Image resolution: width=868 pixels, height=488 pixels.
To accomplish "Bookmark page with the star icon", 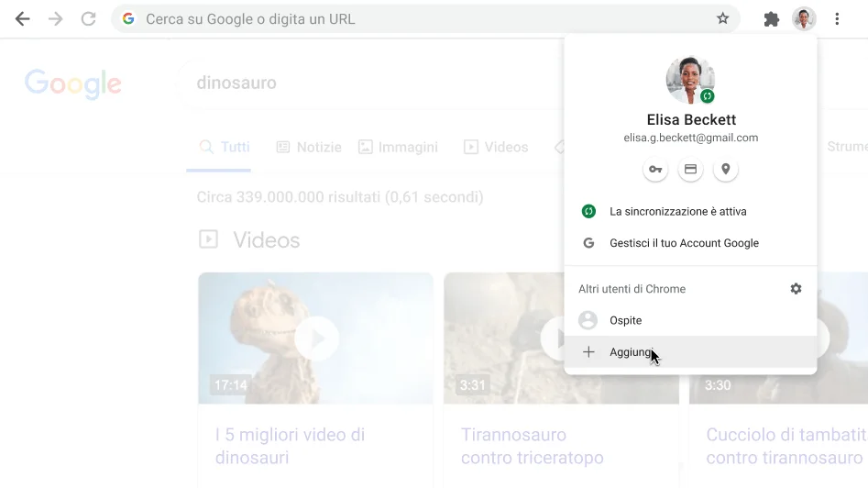I will pyautogui.click(x=722, y=18).
